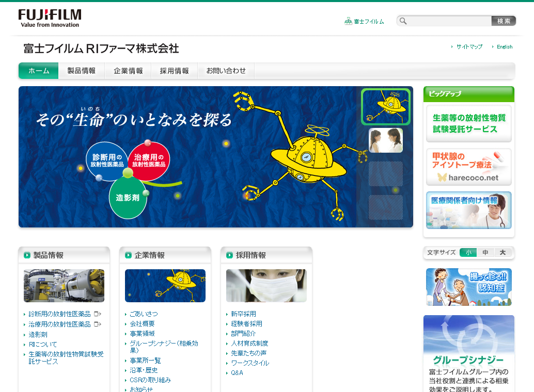Viewport: 534px width, 392px height.
Task: Select the blue 診断用の放射性医薬品 circle
Action: pos(106,161)
